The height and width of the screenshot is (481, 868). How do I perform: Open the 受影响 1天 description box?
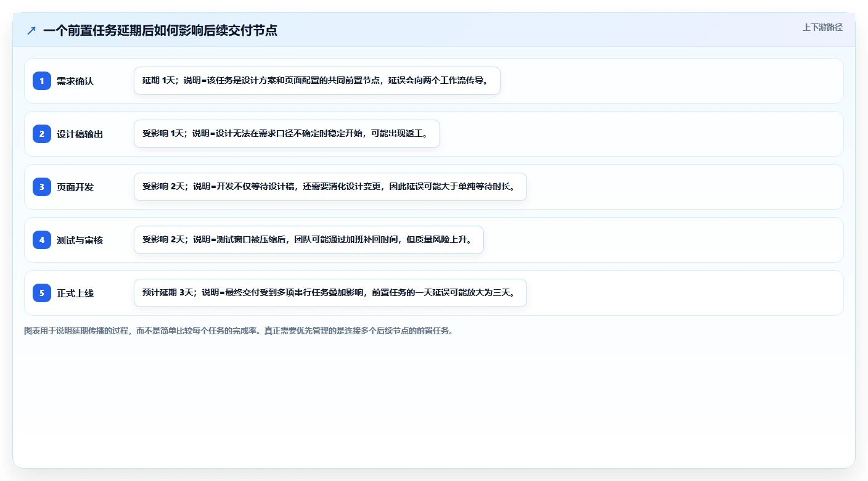[x=287, y=134]
